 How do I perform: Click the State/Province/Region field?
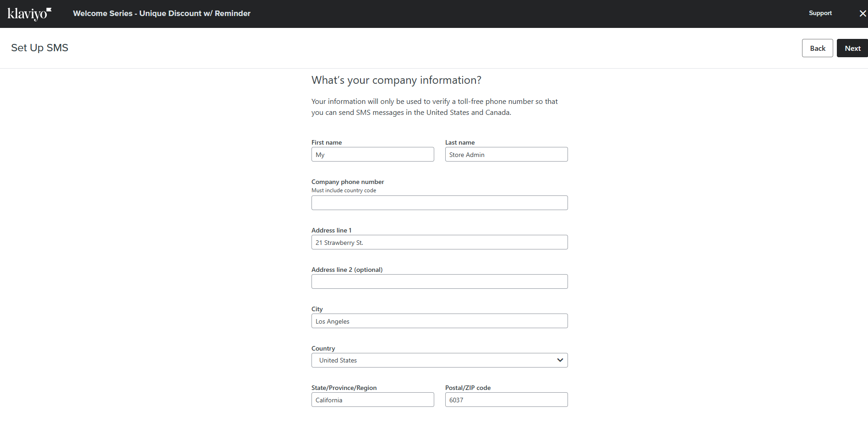(x=372, y=400)
